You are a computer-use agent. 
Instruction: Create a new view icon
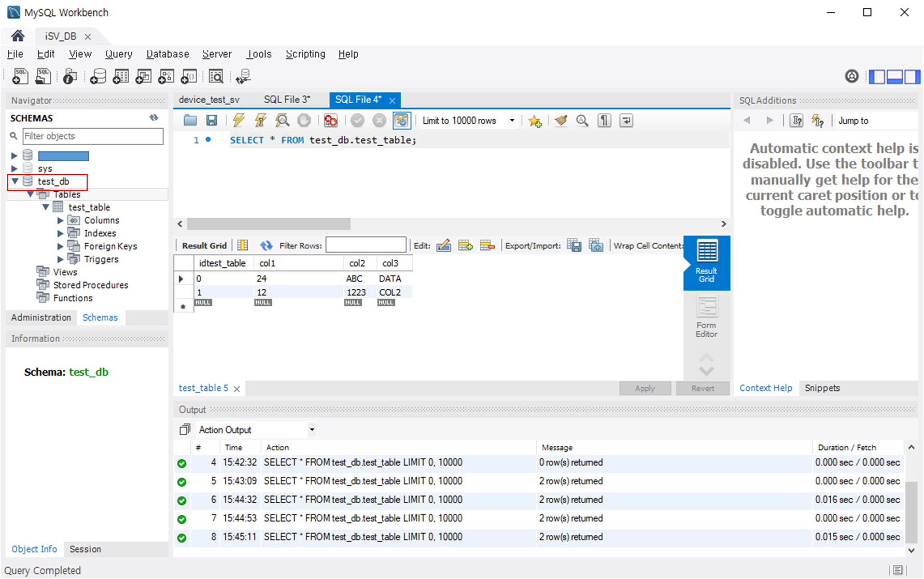pyautogui.click(x=143, y=76)
